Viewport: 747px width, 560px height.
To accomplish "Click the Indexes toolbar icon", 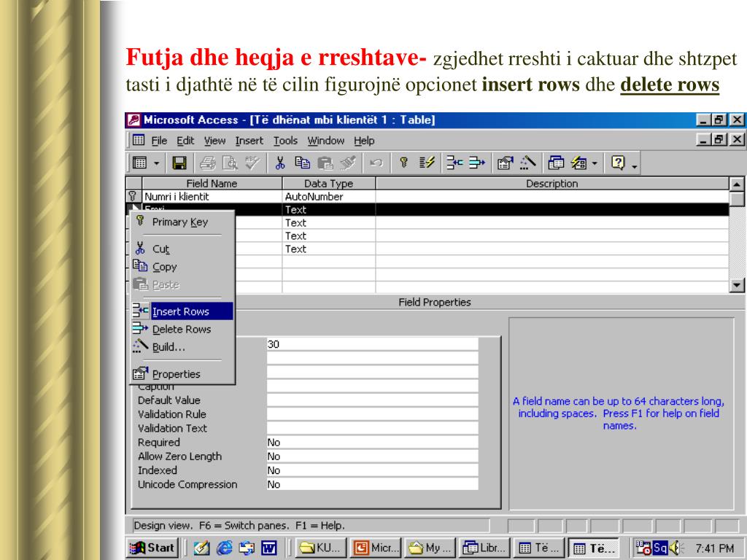I will tap(426, 163).
